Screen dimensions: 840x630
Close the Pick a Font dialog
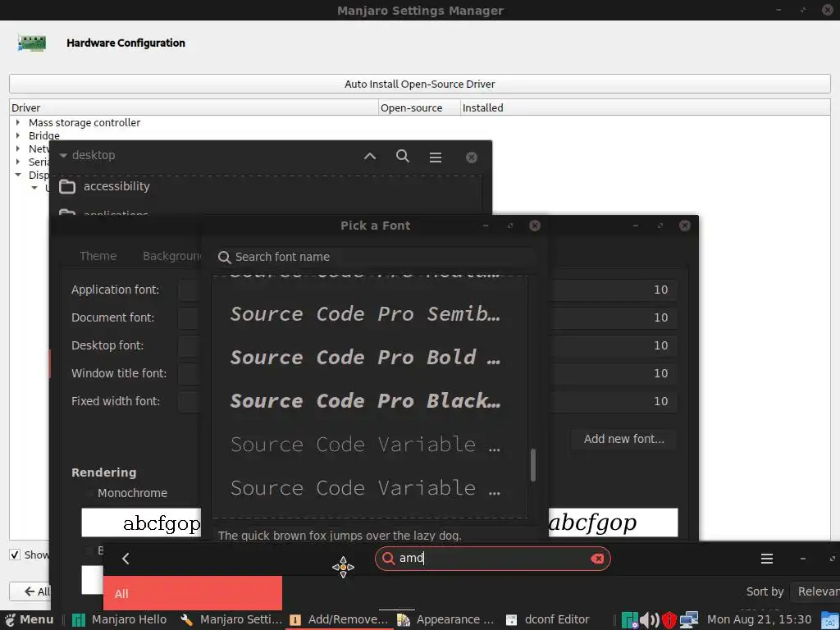click(x=535, y=226)
